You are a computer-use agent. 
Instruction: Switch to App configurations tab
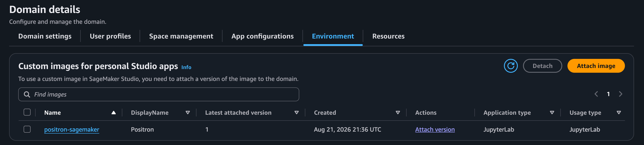click(263, 36)
